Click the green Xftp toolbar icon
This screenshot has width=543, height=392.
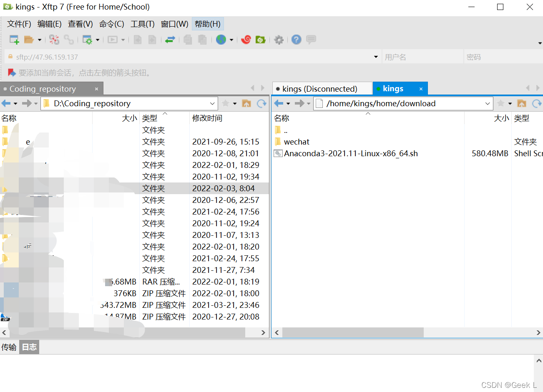(x=261, y=40)
